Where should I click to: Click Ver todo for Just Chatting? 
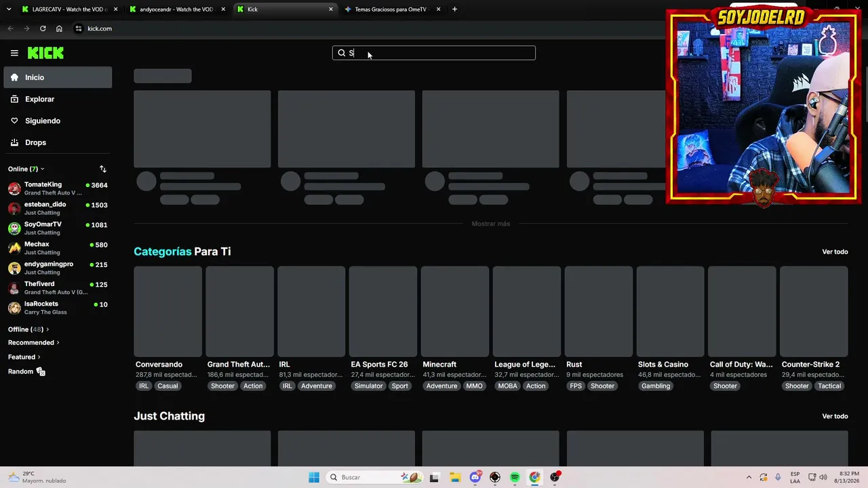[x=835, y=416]
